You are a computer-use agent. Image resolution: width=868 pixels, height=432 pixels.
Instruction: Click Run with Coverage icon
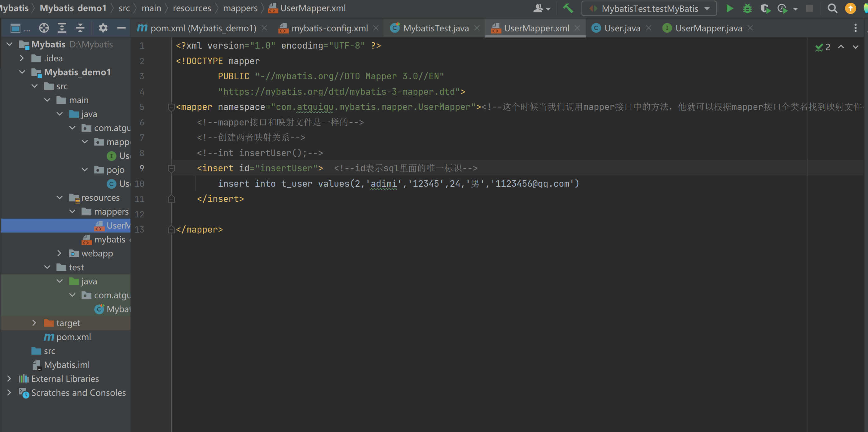765,8
